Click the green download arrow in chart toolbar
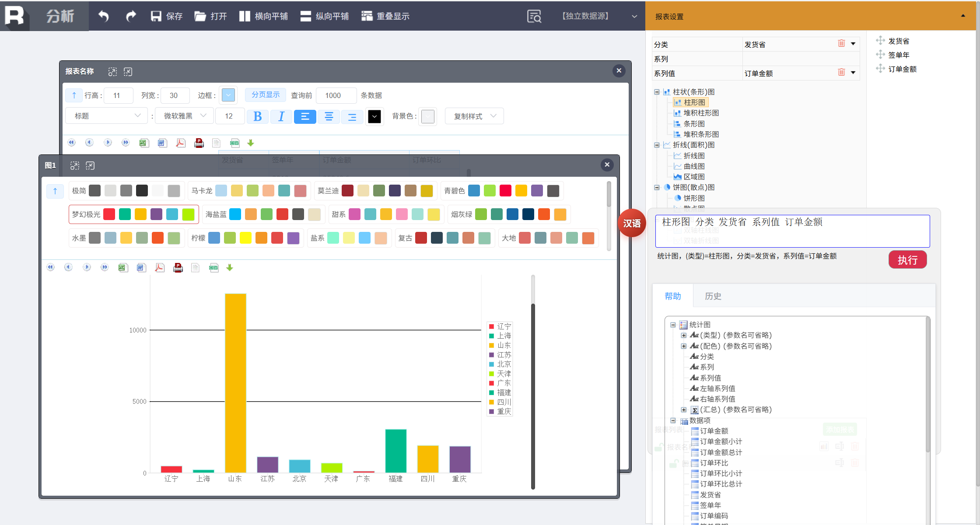The height and width of the screenshot is (525, 980). coord(230,268)
